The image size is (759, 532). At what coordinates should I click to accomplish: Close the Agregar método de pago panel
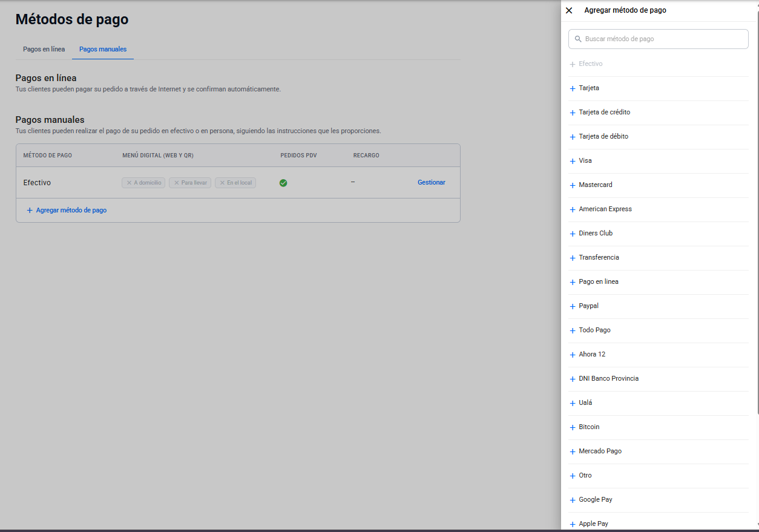(569, 10)
